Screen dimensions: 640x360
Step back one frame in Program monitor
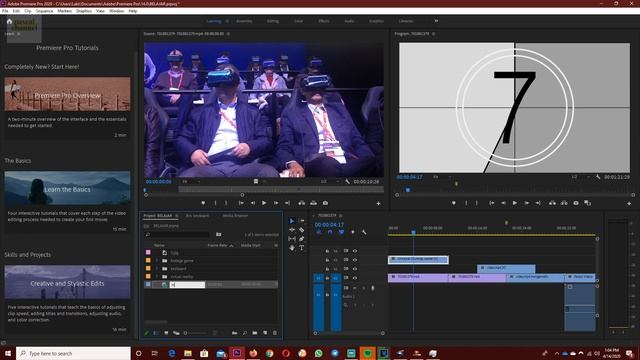pos(503,203)
